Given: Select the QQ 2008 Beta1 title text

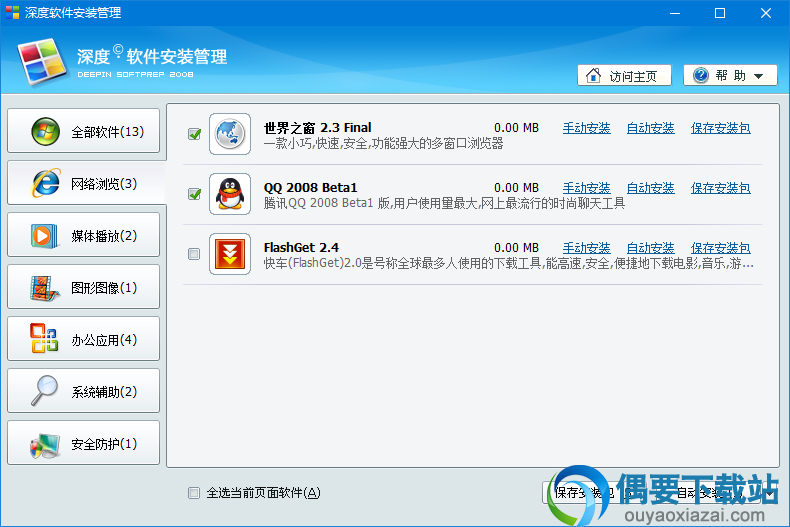Looking at the screenshot, I should click(x=310, y=187).
